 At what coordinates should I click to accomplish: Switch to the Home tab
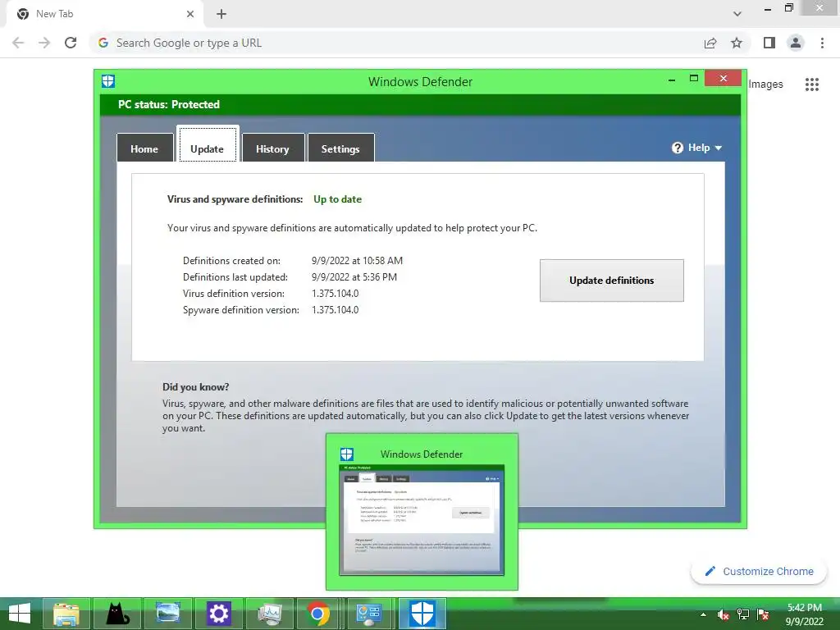click(x=144, y=148)
